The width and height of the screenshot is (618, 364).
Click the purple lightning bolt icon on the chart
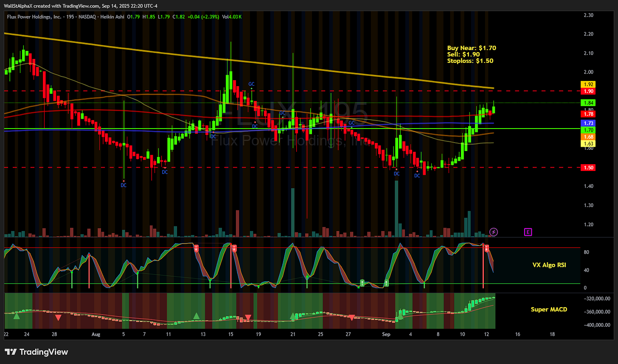pos(494,232)
